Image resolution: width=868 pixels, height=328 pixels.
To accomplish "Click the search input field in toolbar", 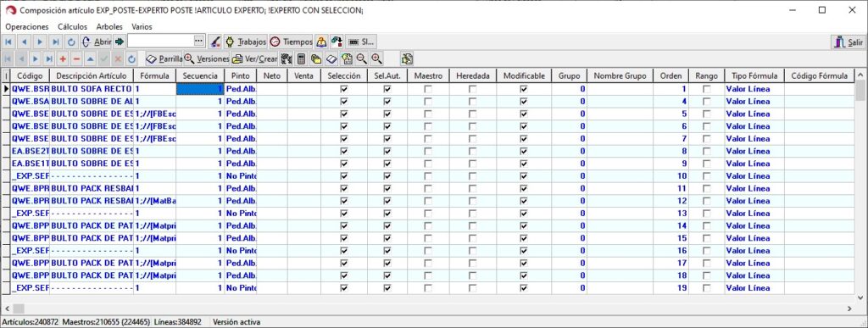I will (160, 42).
